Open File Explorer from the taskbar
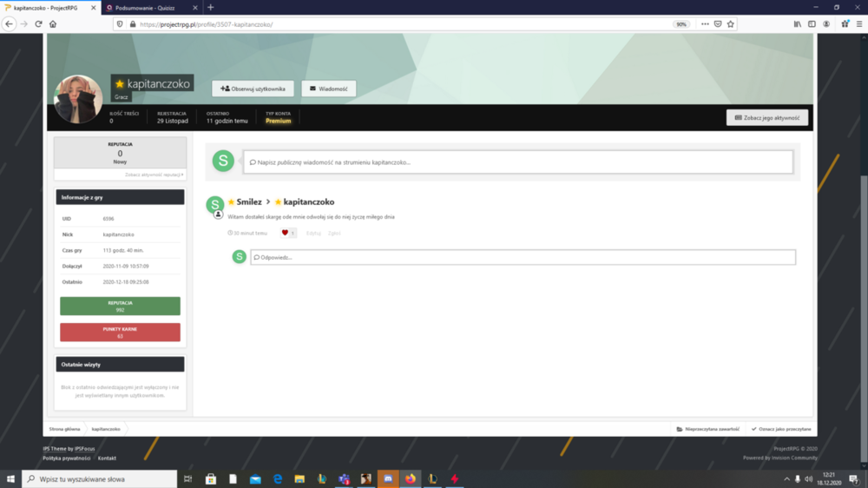868x488 pixels. click(x=299, y=479)
